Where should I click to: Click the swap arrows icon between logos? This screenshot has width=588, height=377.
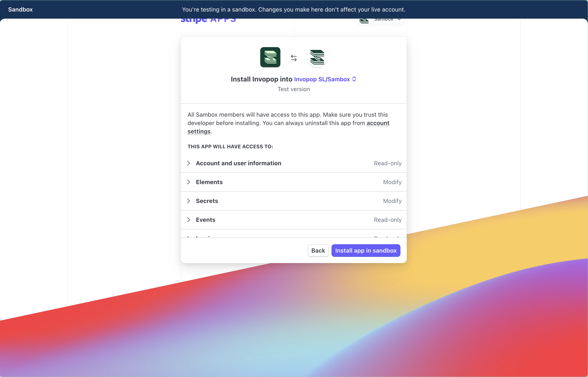click(x=294, y=58)
